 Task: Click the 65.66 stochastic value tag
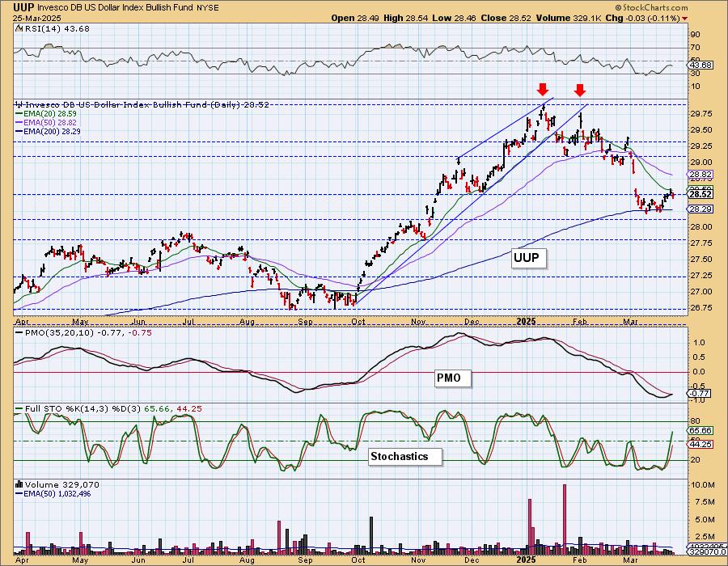point(700,430)
